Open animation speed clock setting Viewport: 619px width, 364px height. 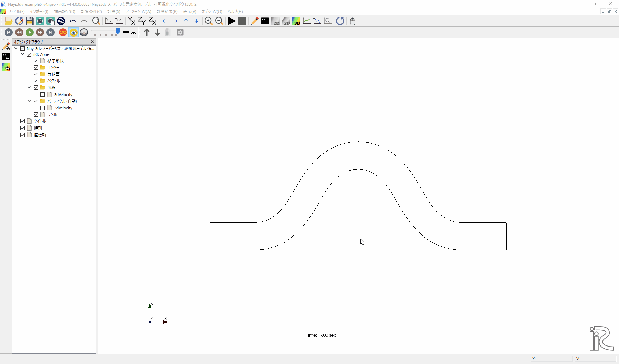[x=84, y=32]
